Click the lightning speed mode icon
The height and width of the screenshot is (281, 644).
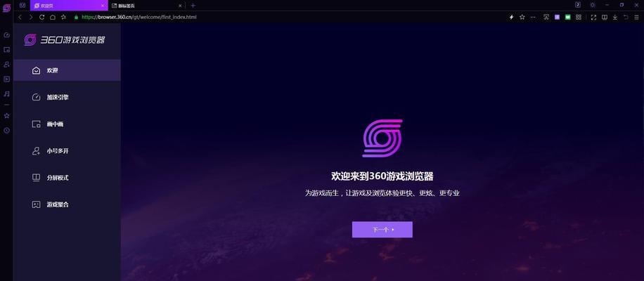[x=511, y=18]
